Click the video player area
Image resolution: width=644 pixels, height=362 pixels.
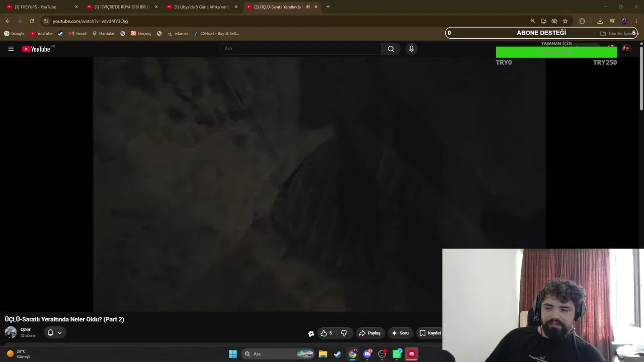(319, 184)
